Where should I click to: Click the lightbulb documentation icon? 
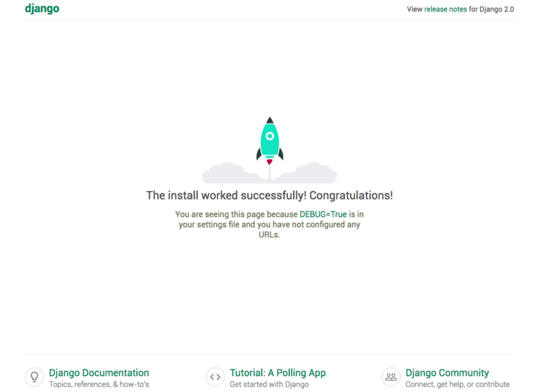coord(34,377)
